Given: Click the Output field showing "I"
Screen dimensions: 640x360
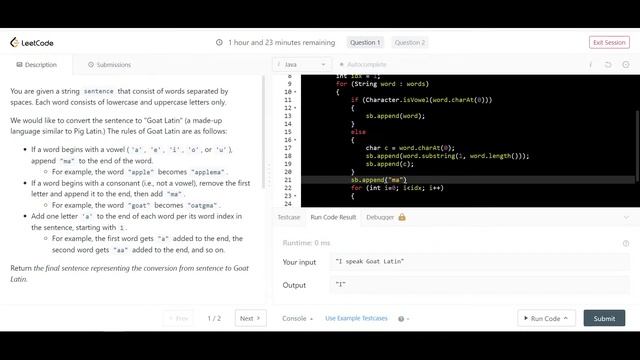Looking at the screenshot, I should 480,285.
